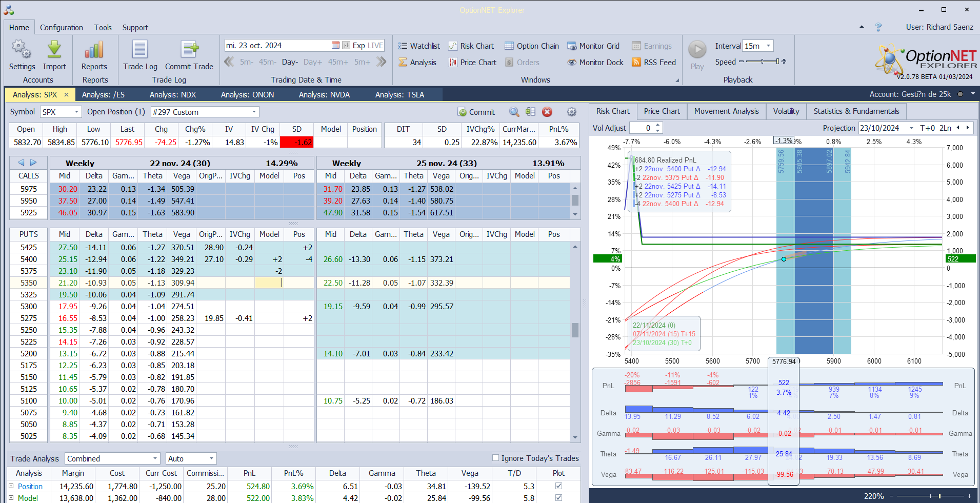Show next expiration with blue right arrow
The width and height of the screenshot is (980, 503).
tap(33, 163)
